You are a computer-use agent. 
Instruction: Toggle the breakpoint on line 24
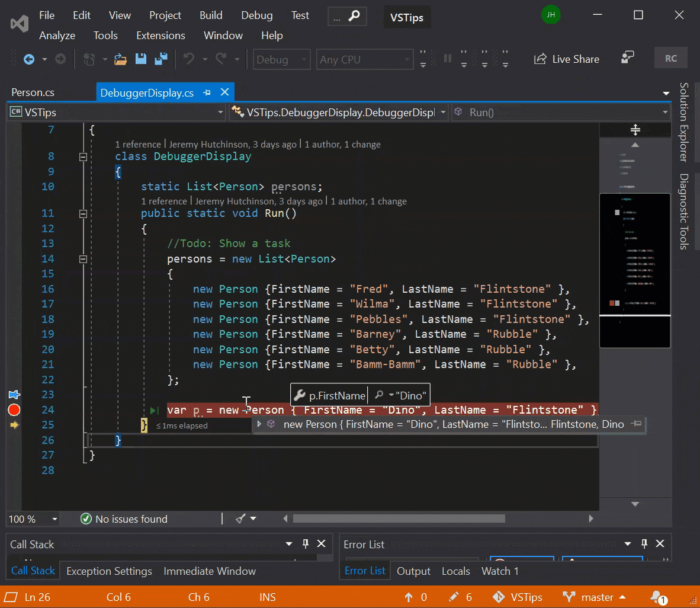click(14, 409)
